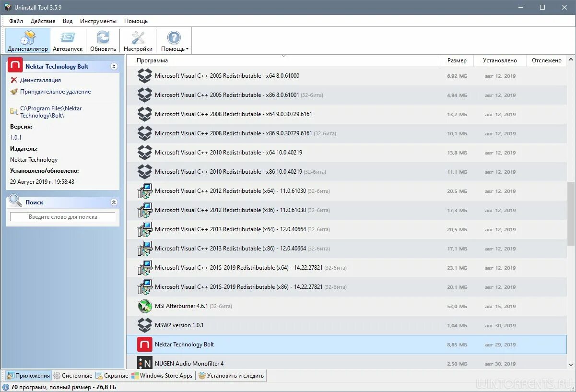This screenshot has width=576, height=392.
Task: Click the search field Введите слово для поиска
Action: tap(63, 217)
